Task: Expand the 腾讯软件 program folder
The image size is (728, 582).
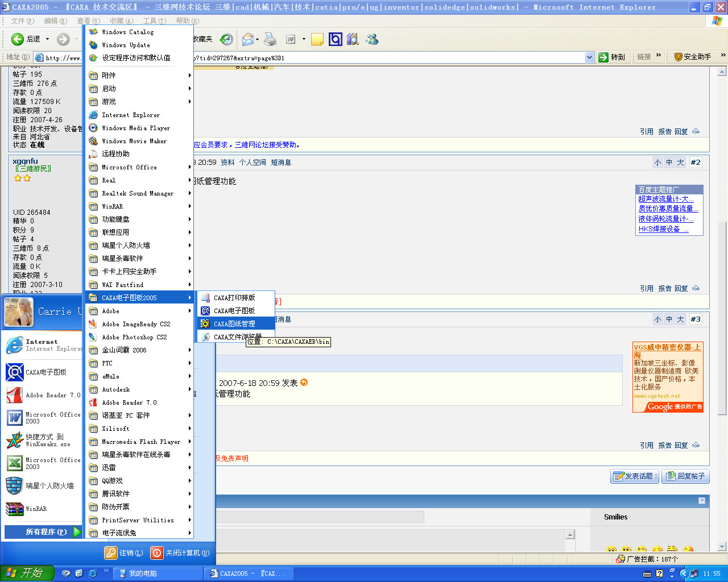Action: click(x=139, y=494)
